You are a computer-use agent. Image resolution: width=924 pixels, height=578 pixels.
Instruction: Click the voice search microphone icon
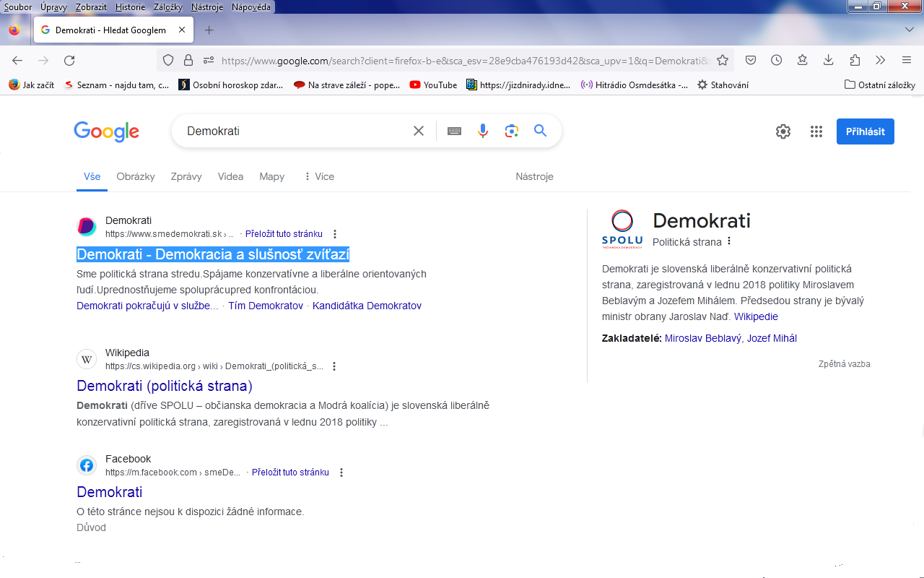(x=483, y=131)
